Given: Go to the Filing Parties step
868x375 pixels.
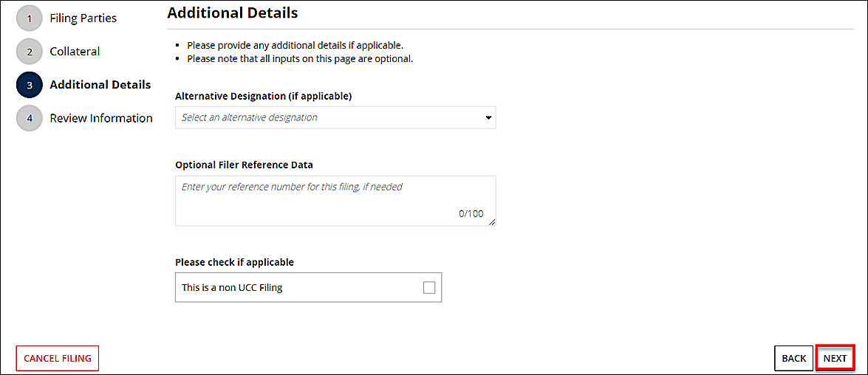Looking at the screenshot, I should pyautogui.click(x=83, y=18).
